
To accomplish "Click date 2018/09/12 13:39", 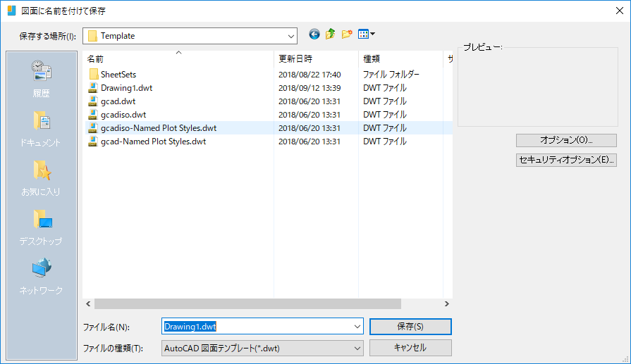I will point(310,88).
